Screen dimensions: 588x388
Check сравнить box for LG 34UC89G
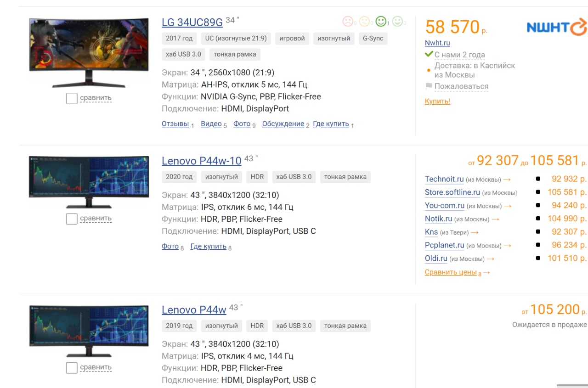point(72,98)
